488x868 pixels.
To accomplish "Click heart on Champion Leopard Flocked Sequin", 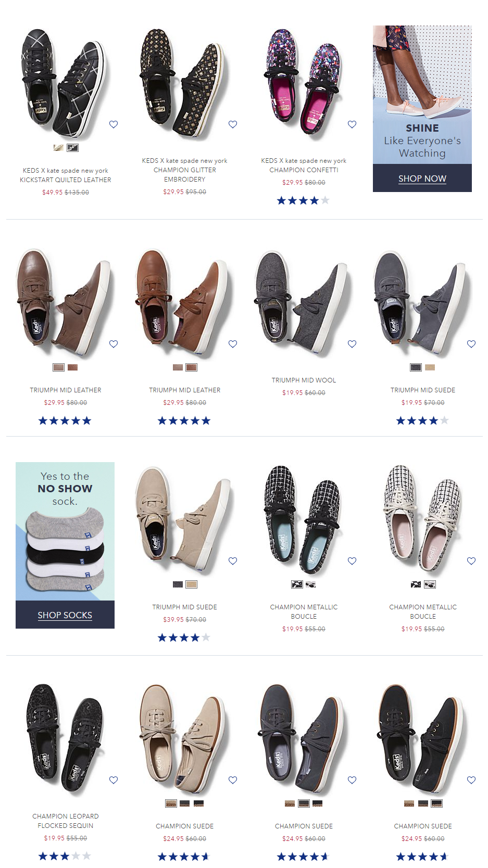I will tap(114, 780).
